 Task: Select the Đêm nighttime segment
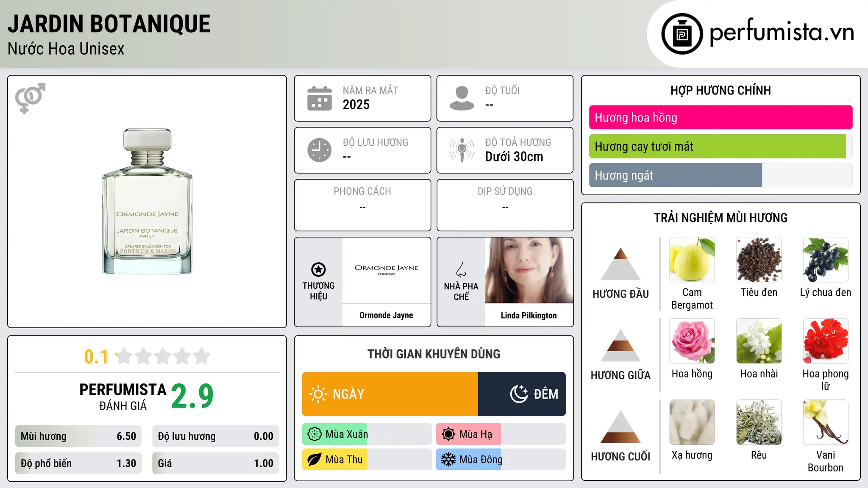(522, 394)
